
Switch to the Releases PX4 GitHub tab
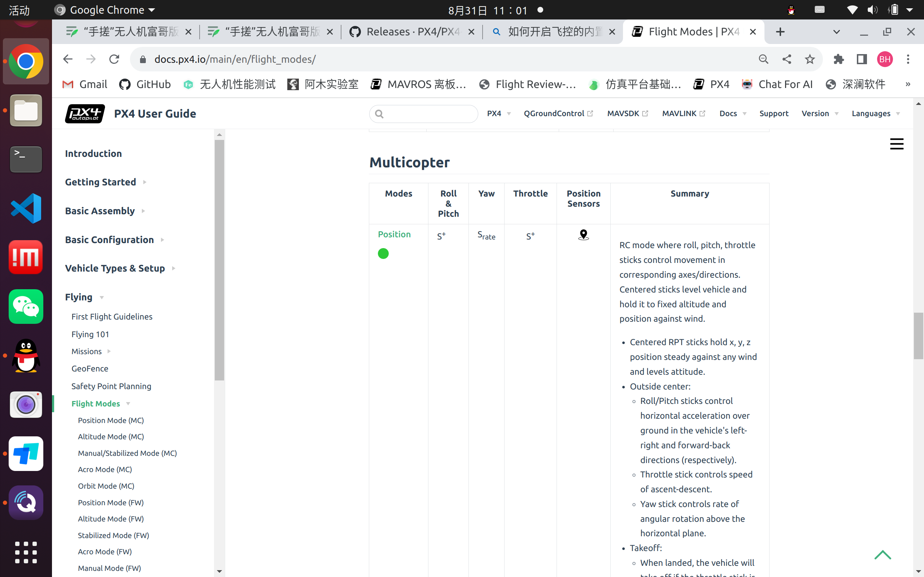[411, 32]
